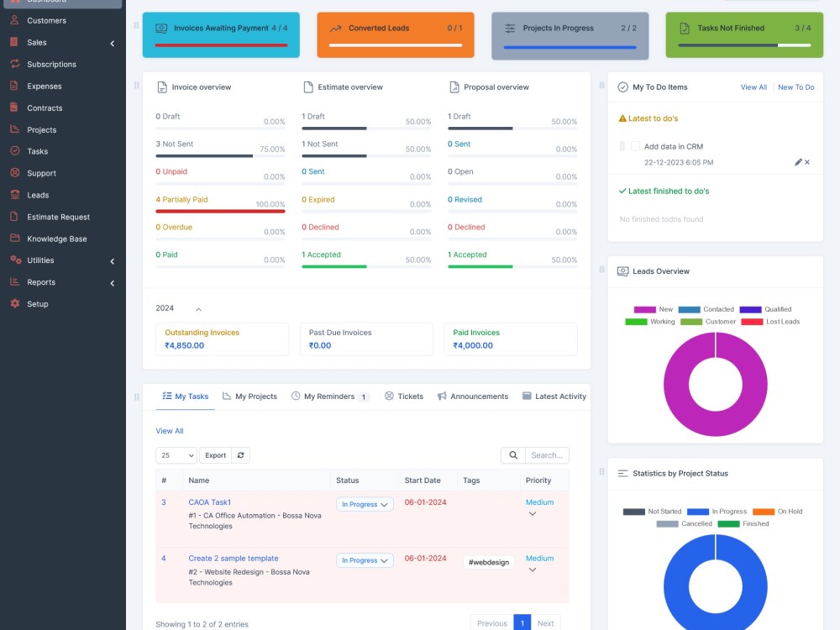Open Customers from the sidebar icon
Viewport: 840px width, 630px height.
click(x=14, y=20)
